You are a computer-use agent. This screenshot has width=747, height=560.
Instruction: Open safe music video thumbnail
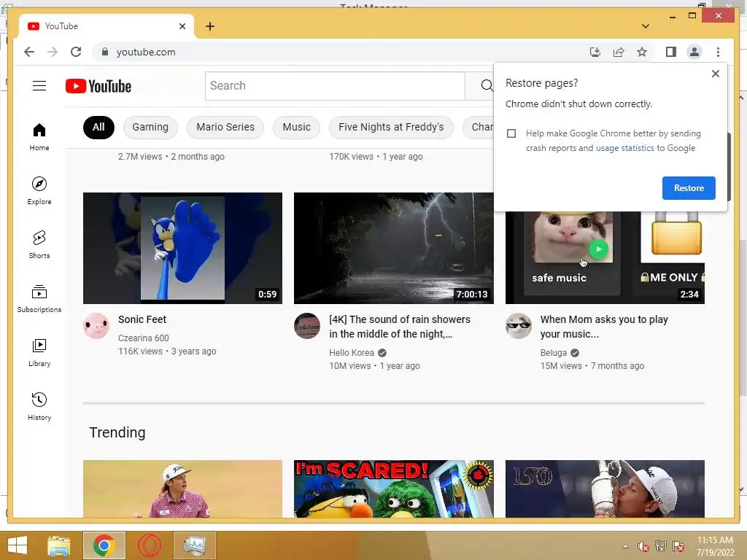pos(605,257)
